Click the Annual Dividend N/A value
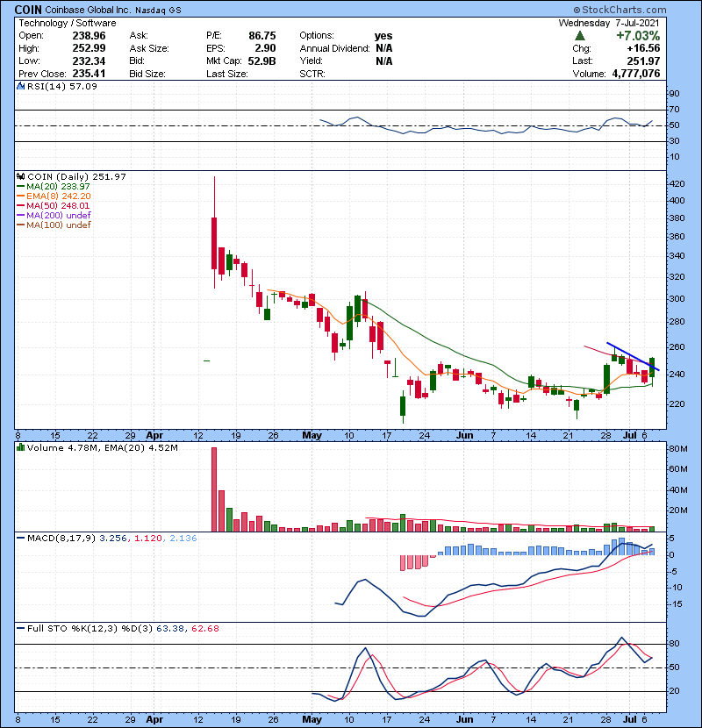Image resolution: width=702 pixels, height=728 pixels. pyautogui.click(x=384, y=48)
